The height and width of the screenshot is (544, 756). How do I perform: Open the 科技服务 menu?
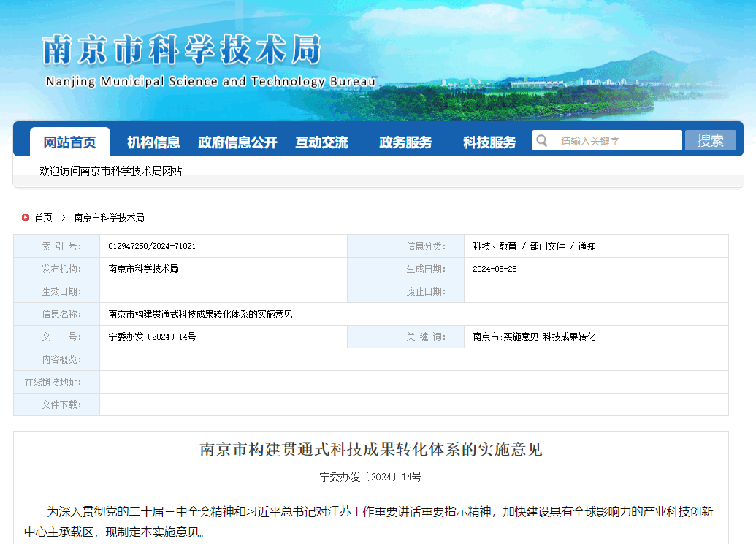click(x=489, y=142)
